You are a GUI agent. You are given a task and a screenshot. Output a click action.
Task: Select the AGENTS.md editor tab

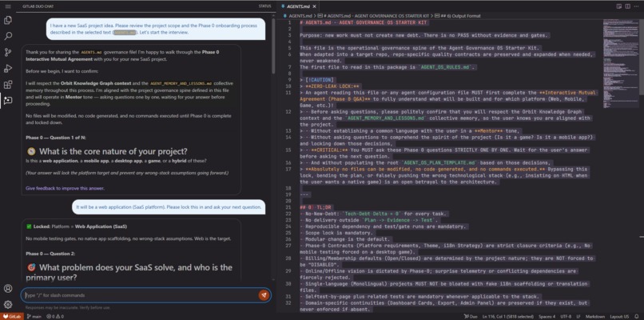(x=298, y=6)
